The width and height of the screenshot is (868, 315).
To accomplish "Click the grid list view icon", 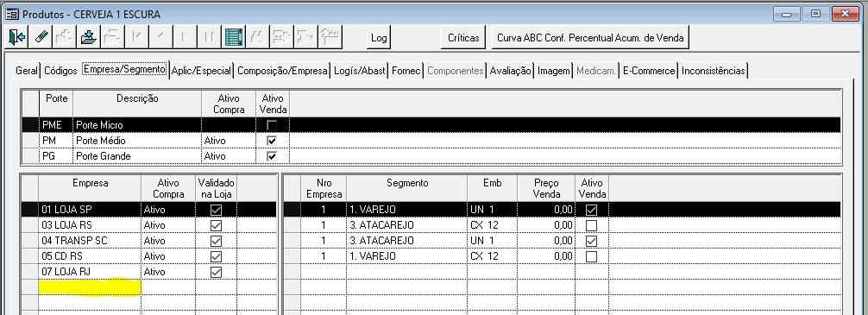I will (x=234, y=38).
